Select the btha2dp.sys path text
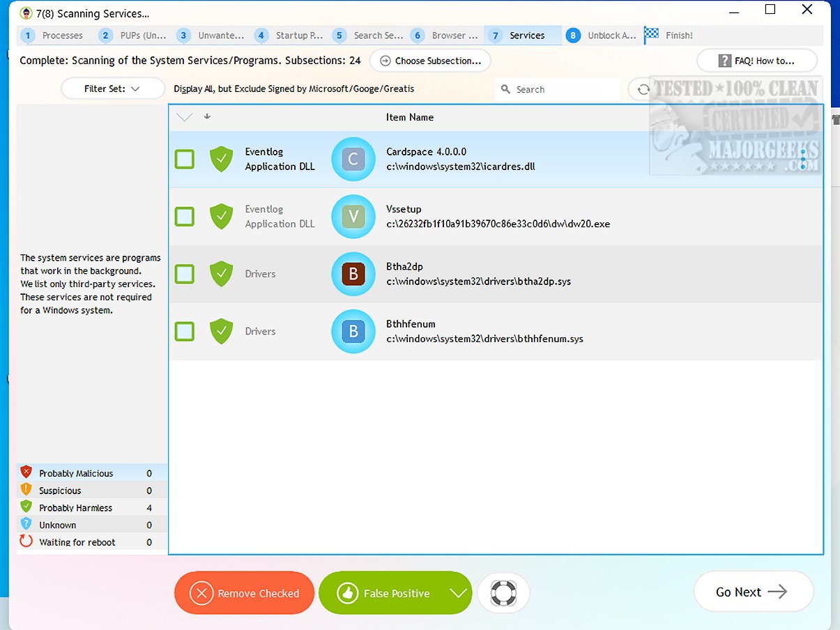This screenshot has width=840, height=630. click(x=478, y=282)
